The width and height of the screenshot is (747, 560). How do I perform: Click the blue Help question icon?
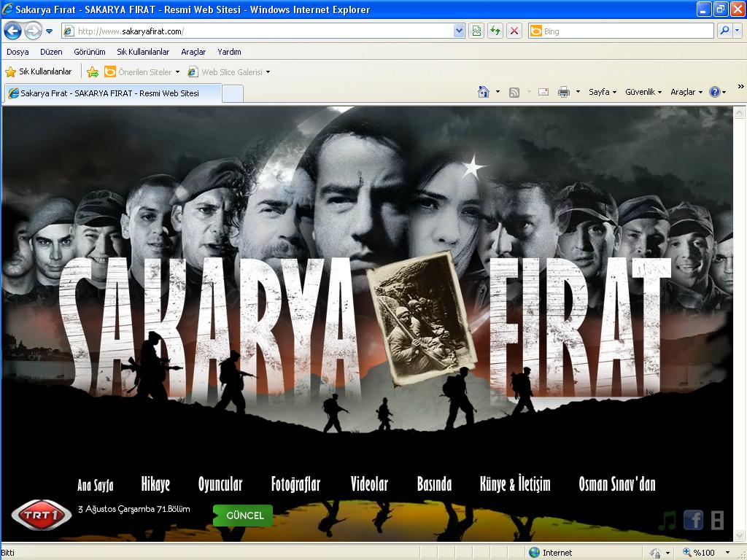pyautogui.click(x=715, y=92)
